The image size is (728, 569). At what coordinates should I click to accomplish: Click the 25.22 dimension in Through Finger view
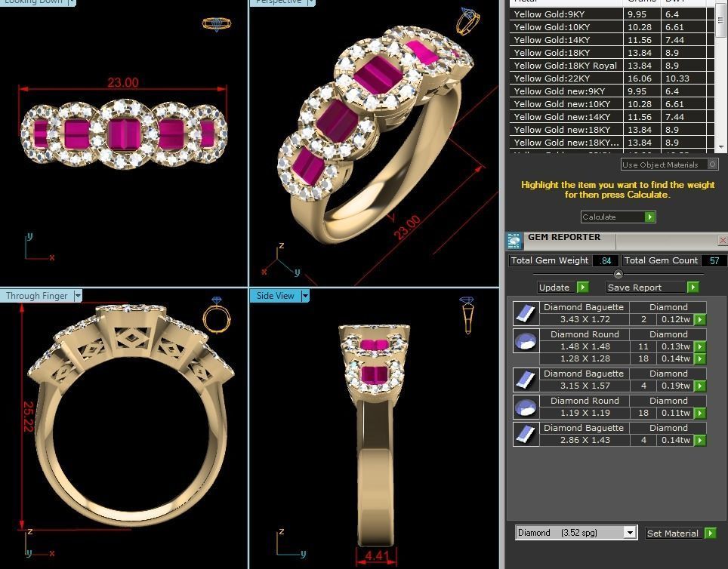(x=29, y=417)
